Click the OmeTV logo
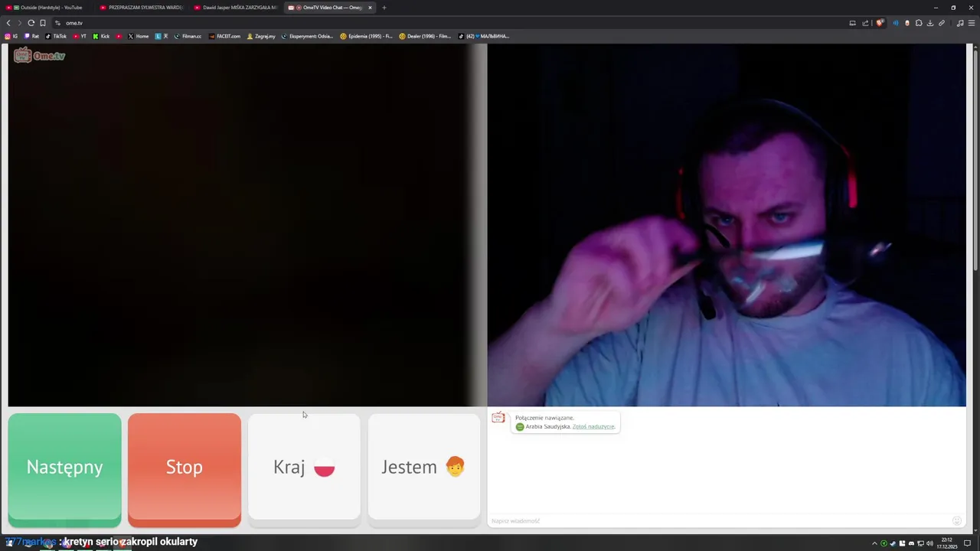 [x=39, y=55]
